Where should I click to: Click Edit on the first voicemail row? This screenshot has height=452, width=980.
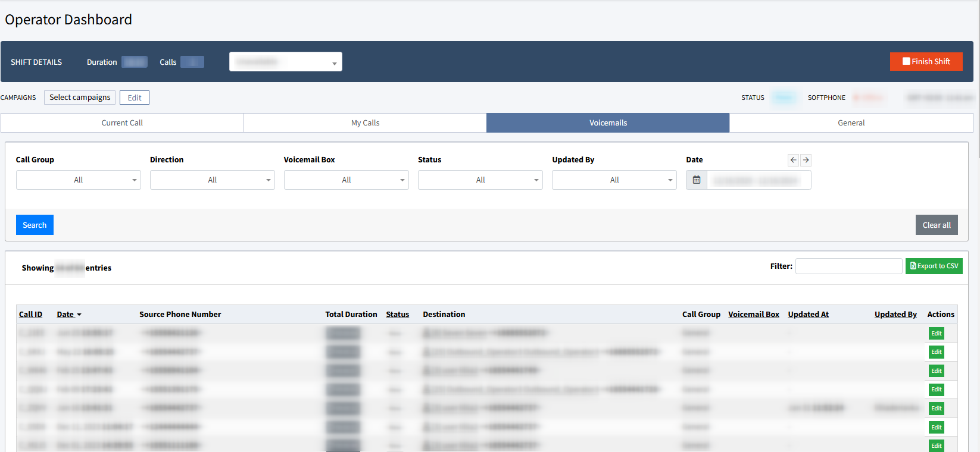coord(936,334)
